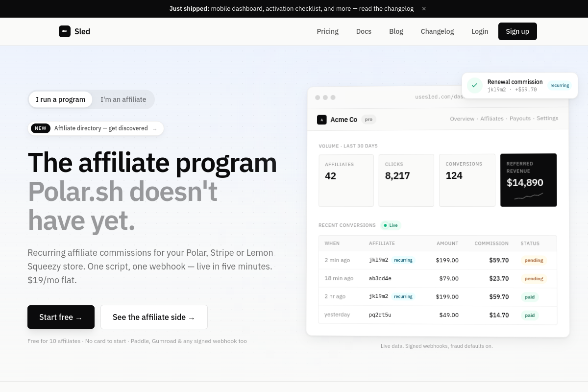
Task: Open the 'read the changelog' link
Action: 386,9
